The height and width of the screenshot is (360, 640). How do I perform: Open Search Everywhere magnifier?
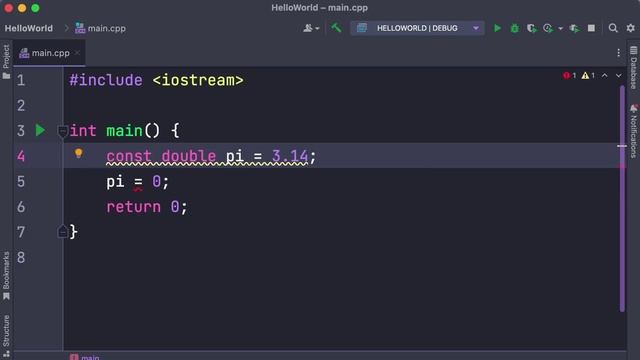click(x=613, y=28)
